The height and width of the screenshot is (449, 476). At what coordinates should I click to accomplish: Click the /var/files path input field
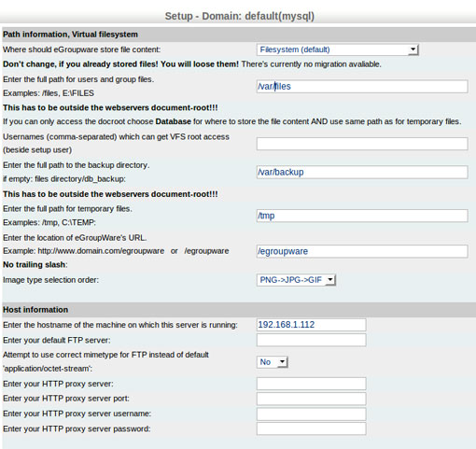362,86
